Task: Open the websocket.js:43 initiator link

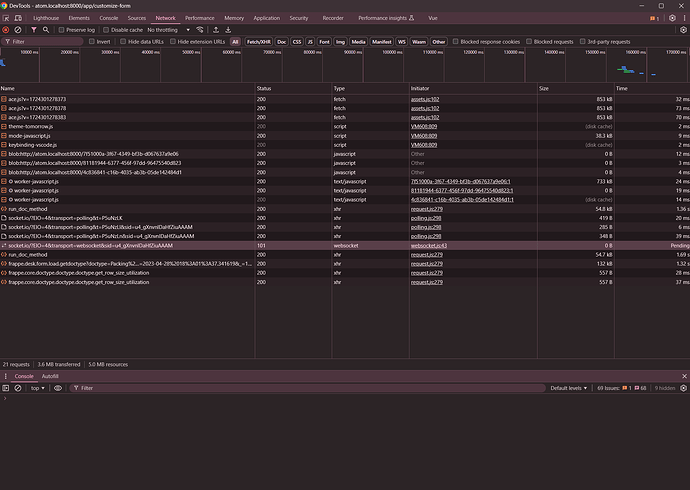Action: pyautogui.click(x=429, y=245)
